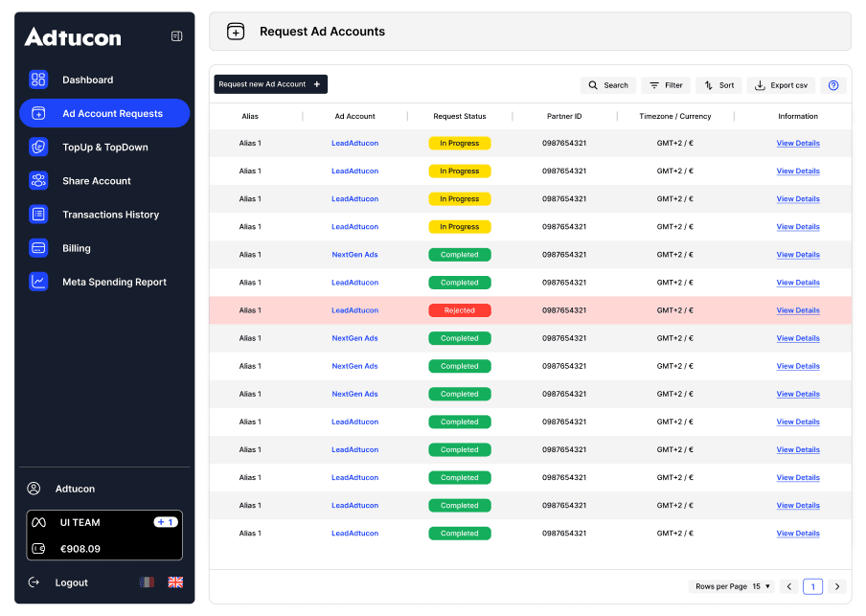Image resolution: width=866 pixels, height=616 pixels.
Task: Open help with the question mark icon
Action: point(833,85)
